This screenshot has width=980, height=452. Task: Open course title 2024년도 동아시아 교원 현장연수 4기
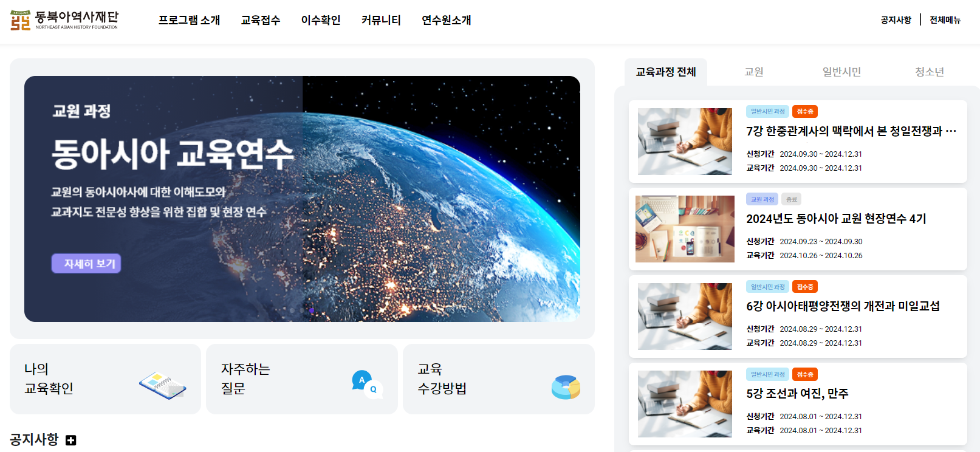[836, 219]
